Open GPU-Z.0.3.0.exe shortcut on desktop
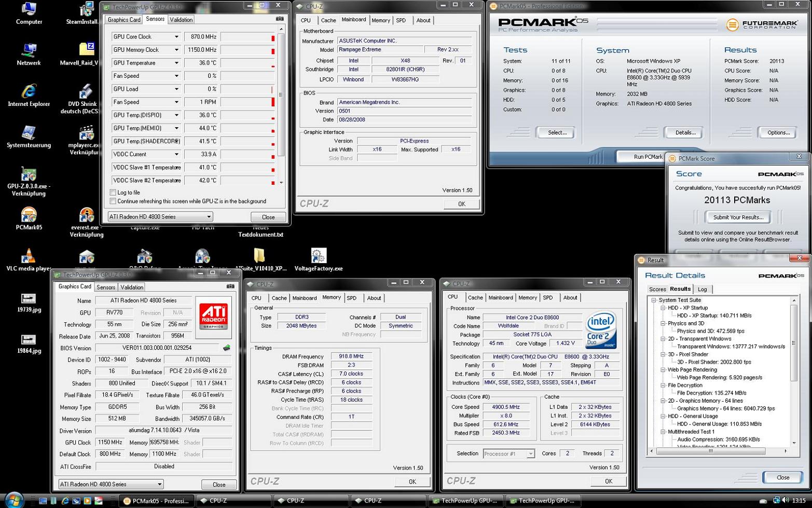Screen dimensions: 812x508 coord(29,181)
